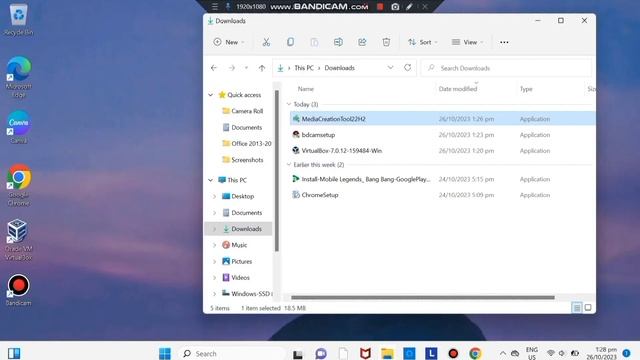The height and width of the screenshot is (360, 640).
Task: Click the Refresh icon beside the address bar
Action: (x=407, y=68)
